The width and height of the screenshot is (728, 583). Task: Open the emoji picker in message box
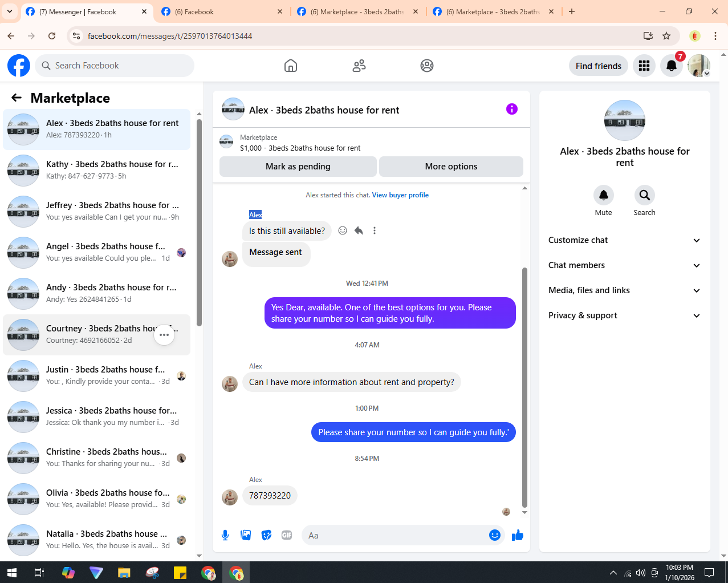[x=495, y=535]
